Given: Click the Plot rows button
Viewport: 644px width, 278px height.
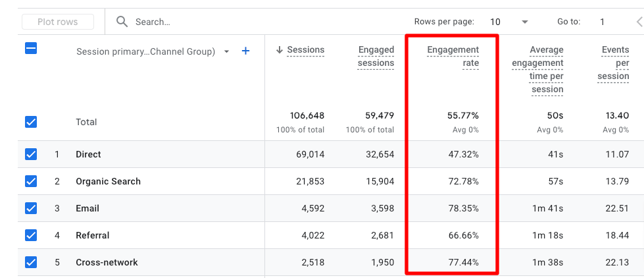Looking at the screenshot, I should pos(57,22).
